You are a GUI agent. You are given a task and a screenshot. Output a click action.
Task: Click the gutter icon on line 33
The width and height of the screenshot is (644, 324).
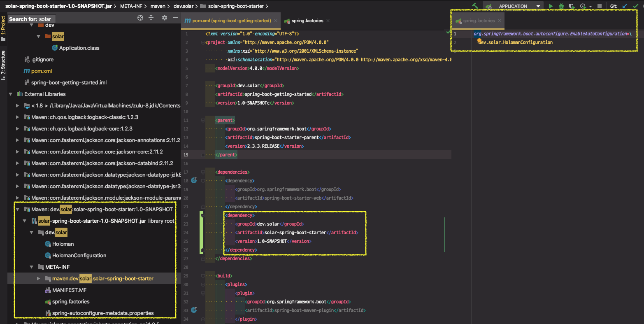tap(194, 310)
